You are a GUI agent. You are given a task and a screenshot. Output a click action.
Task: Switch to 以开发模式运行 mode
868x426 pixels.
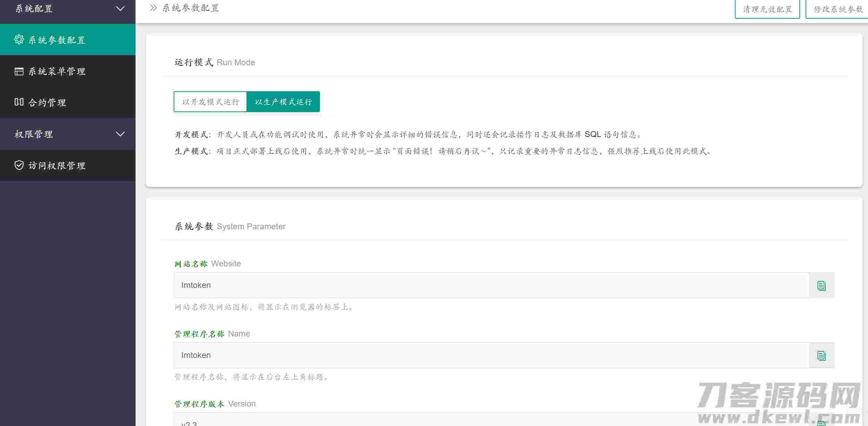pos(210,102)
